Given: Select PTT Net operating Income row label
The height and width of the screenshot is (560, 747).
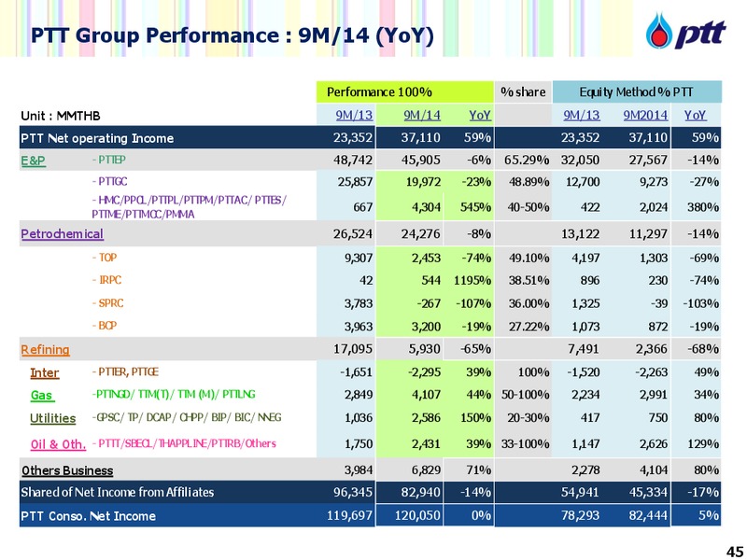Looking at the screenshot, I should [x=97, y=138].
